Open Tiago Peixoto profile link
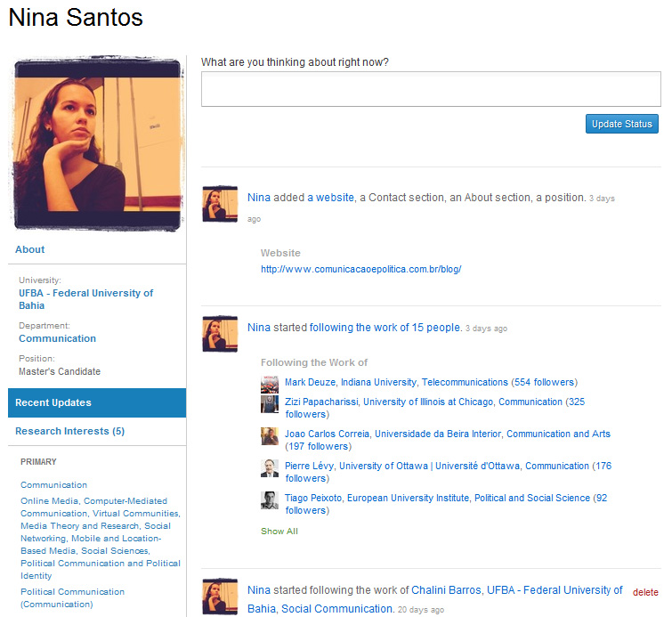This screenshot has height=617, width=672. tap(446, 505)
